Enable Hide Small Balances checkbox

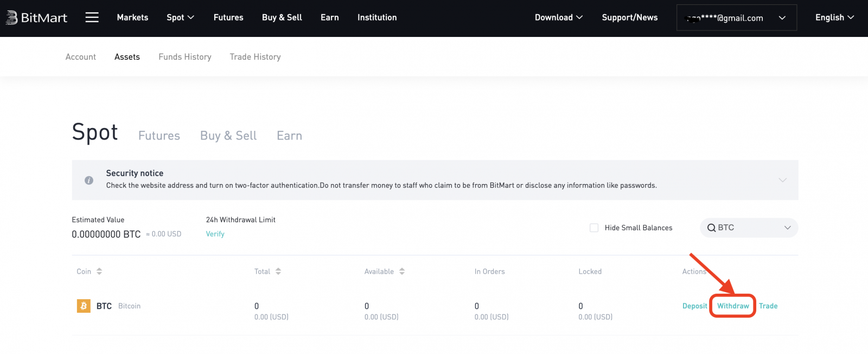pos(594,228)
